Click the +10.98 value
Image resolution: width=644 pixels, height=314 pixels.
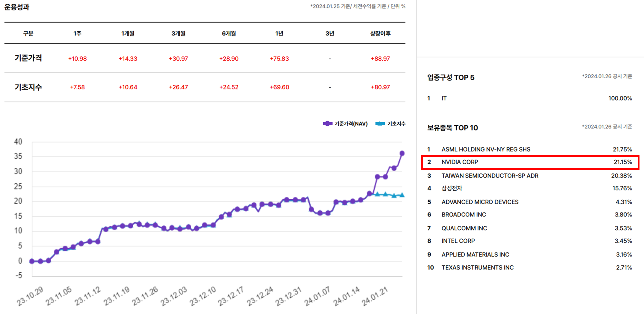coord(77,59)
